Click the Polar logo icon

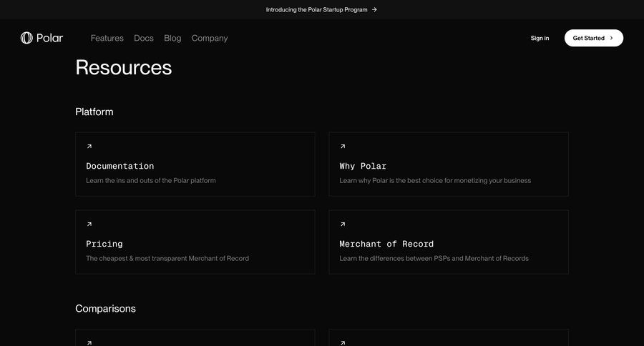click(26, 38)
